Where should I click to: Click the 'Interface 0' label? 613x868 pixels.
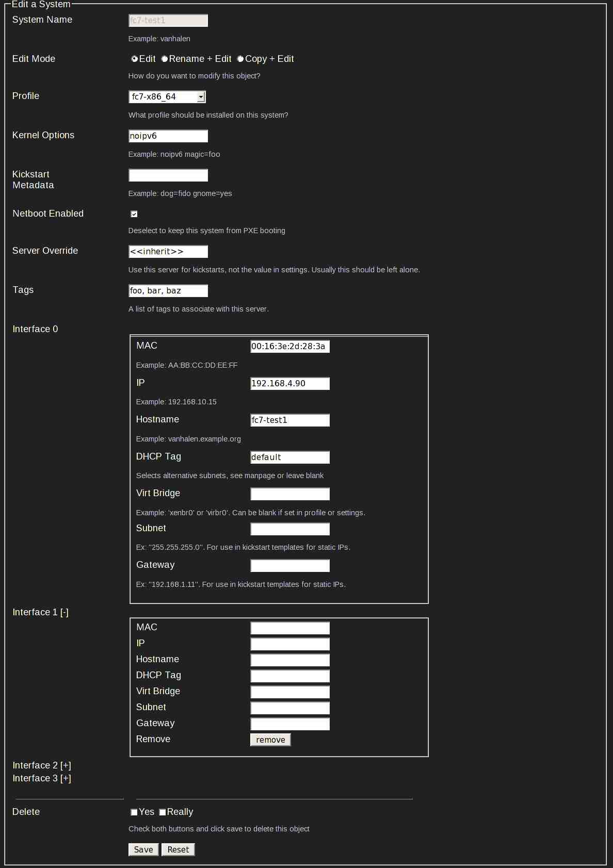pos(35,329)
